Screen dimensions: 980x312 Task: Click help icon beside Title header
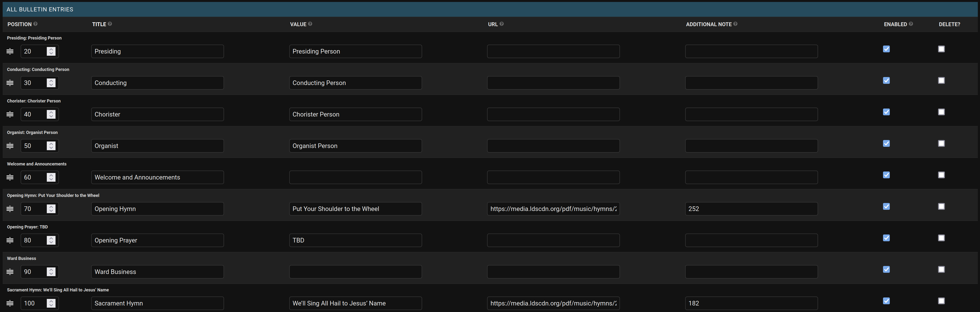[x=110, y=24]
